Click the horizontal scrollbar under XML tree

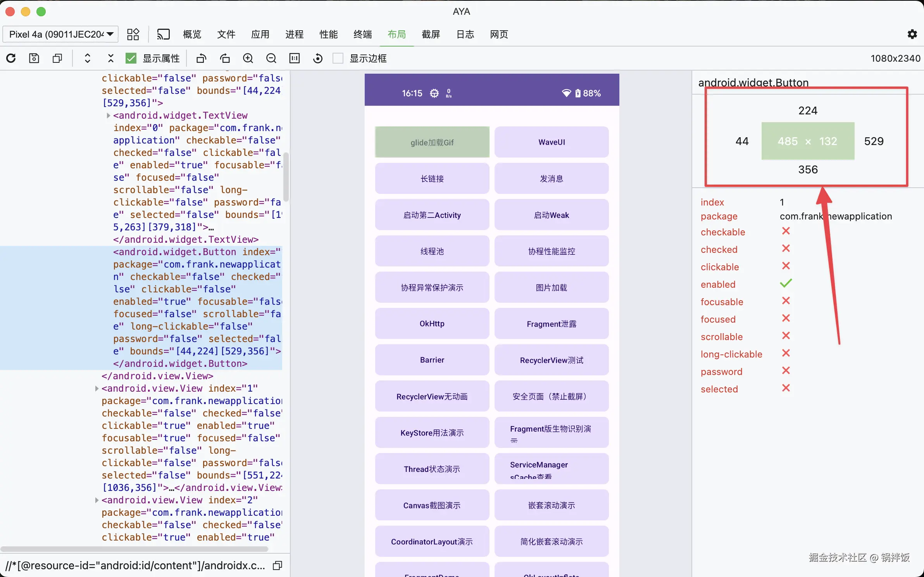134,549
